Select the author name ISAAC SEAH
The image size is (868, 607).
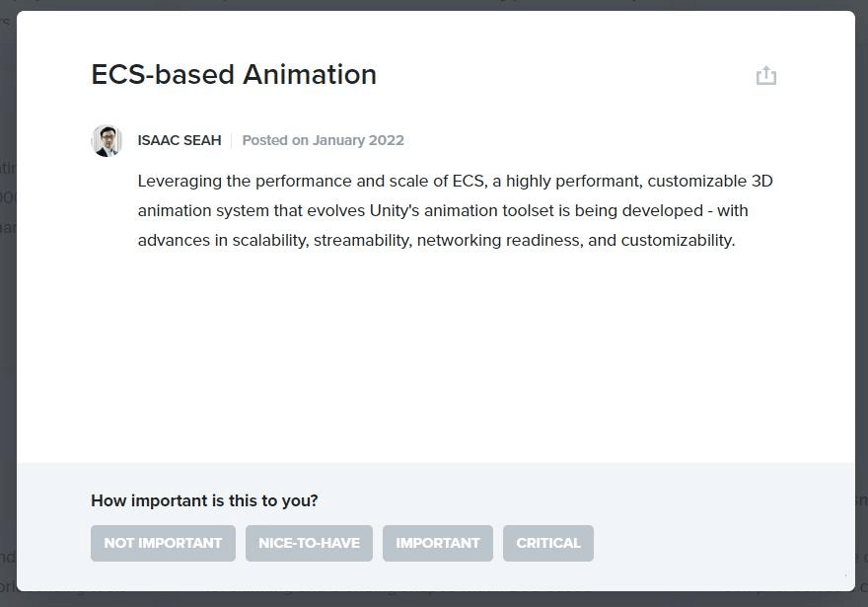pos(180,141)
